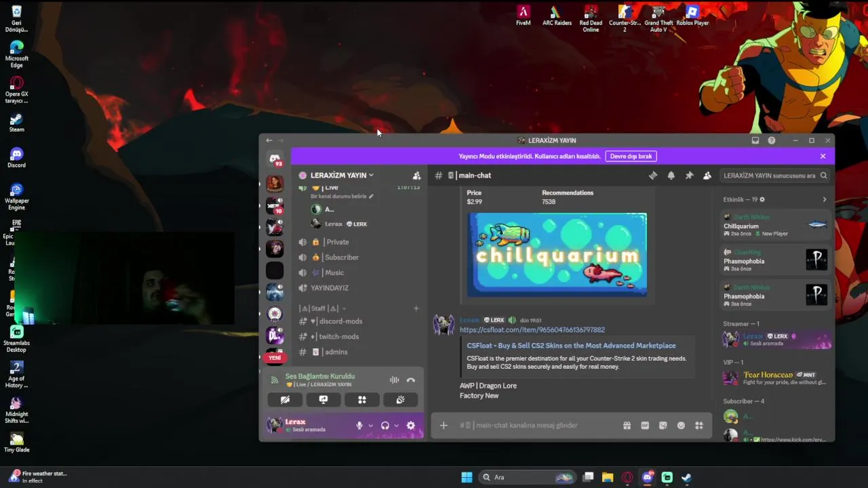Navigate back with Discord's back arrow

tap(269, 140)
